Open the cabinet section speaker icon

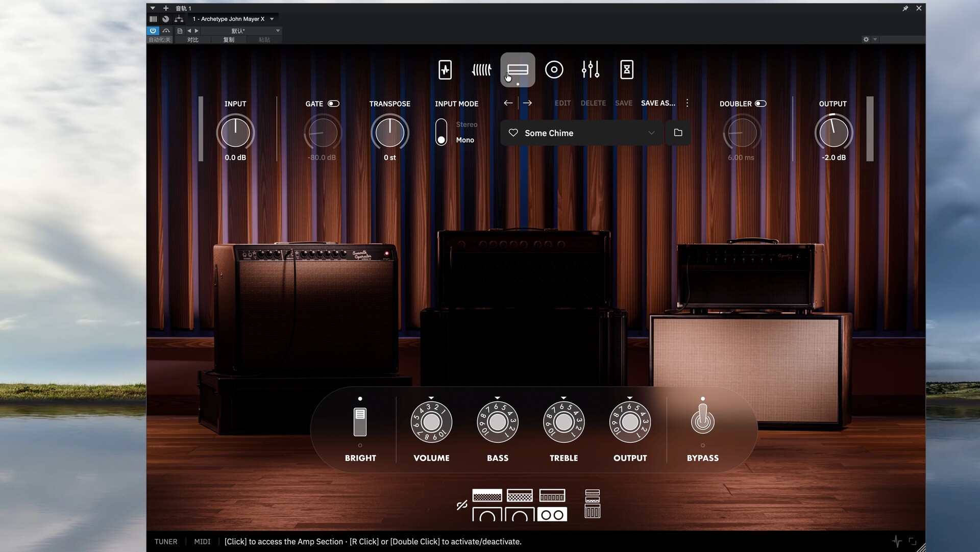[554, 70]
